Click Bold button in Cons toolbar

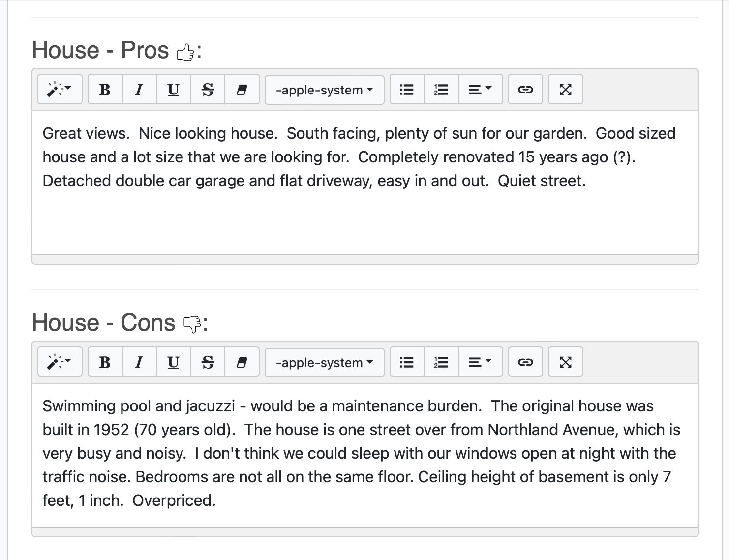pyautogui.click(x=105, y=362)
